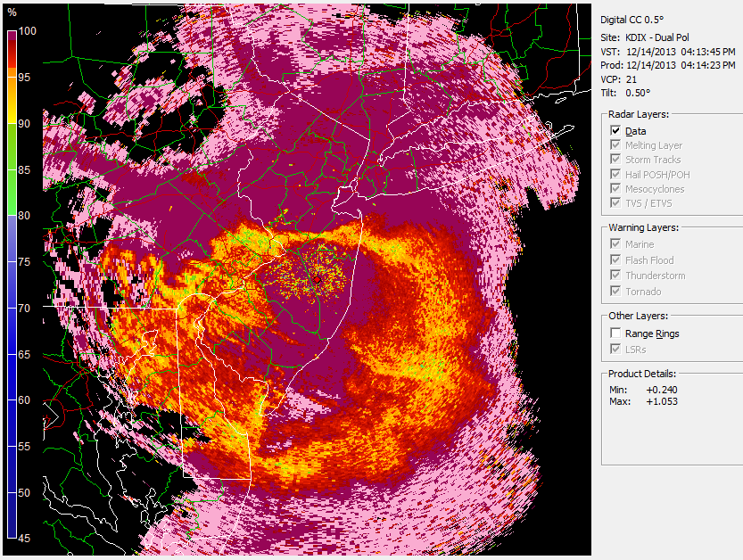Toggle the Flash Flood warning checkbox

click(x=615, y=259)
